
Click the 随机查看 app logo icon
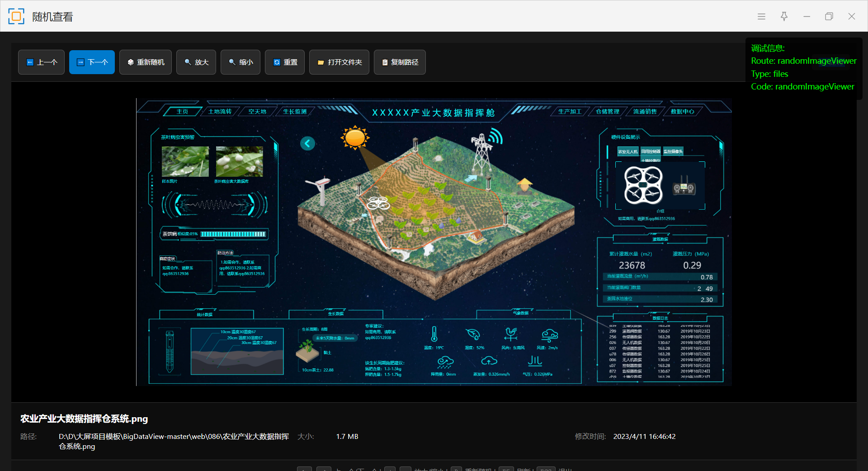pyautogui.click(x=16, y=16)
